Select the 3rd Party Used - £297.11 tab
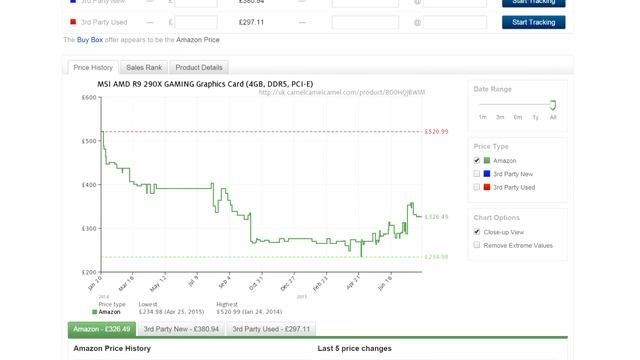Image resolution: width=640 pixels, height=360 pixels. point(271,329)
